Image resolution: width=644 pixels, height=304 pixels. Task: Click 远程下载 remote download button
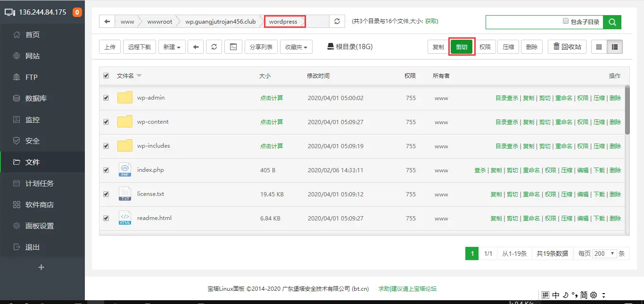pyautogui.click(x=140, y=47)
